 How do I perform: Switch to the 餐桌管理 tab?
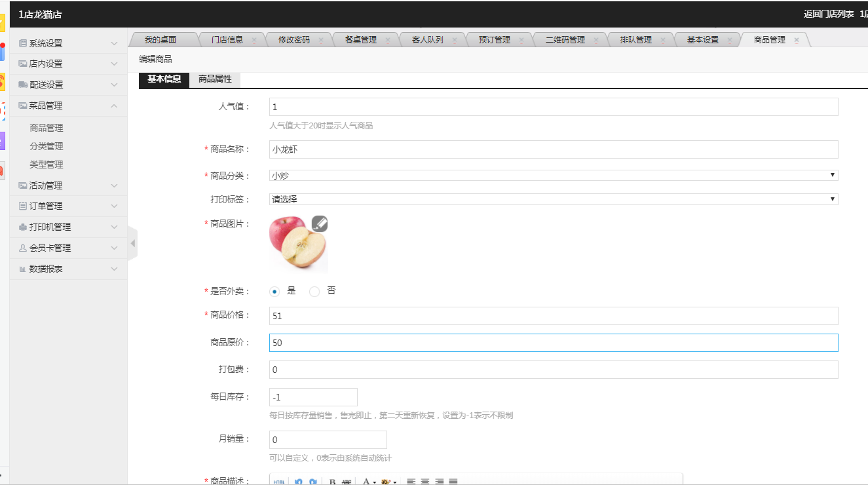[360, 39]
